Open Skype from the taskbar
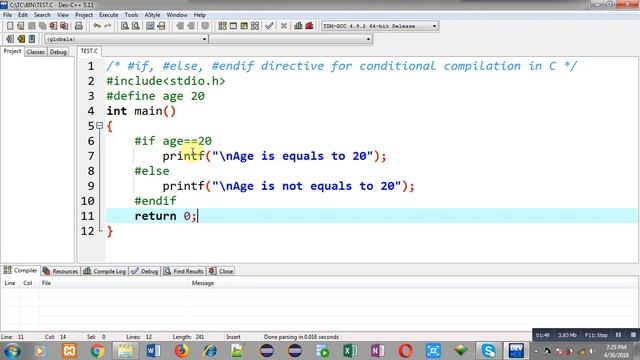The width and height of the screenshot is (640, 360). (x=488, y=351)
